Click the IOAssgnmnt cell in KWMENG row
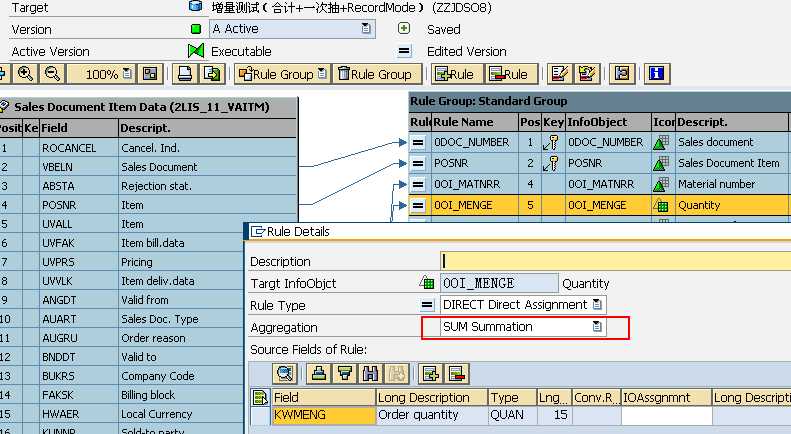This screenshot has height=434, width=791. click(x=666, y=416)
